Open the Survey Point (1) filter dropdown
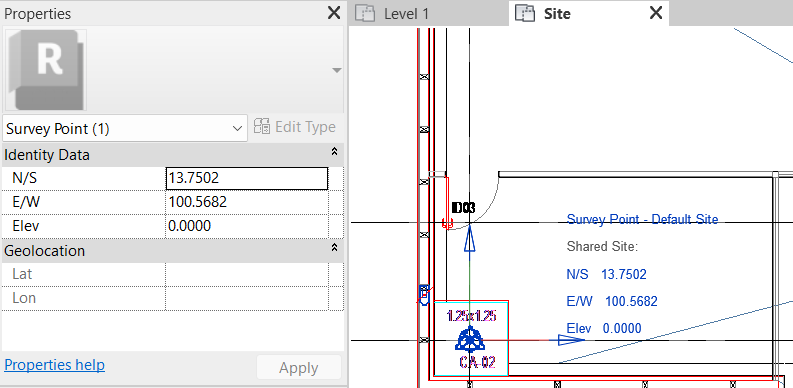Screen dimensions: 793x388 coord(125,128)
